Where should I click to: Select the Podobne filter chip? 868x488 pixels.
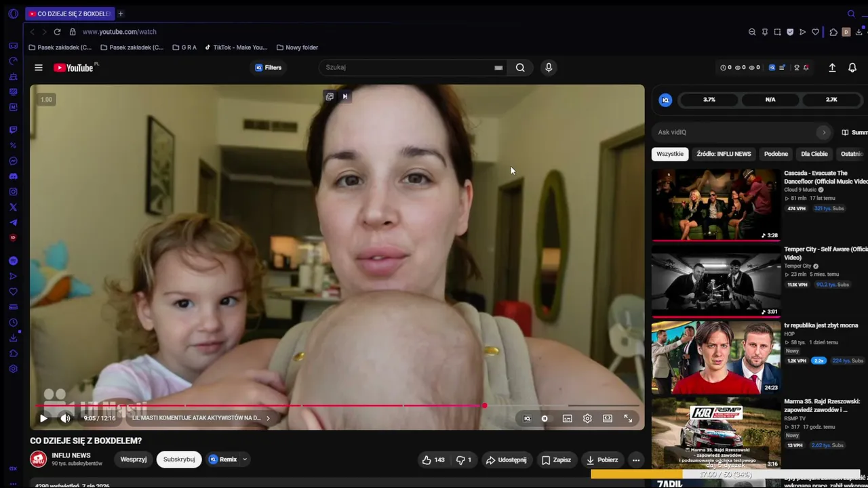tap(776, 154)
